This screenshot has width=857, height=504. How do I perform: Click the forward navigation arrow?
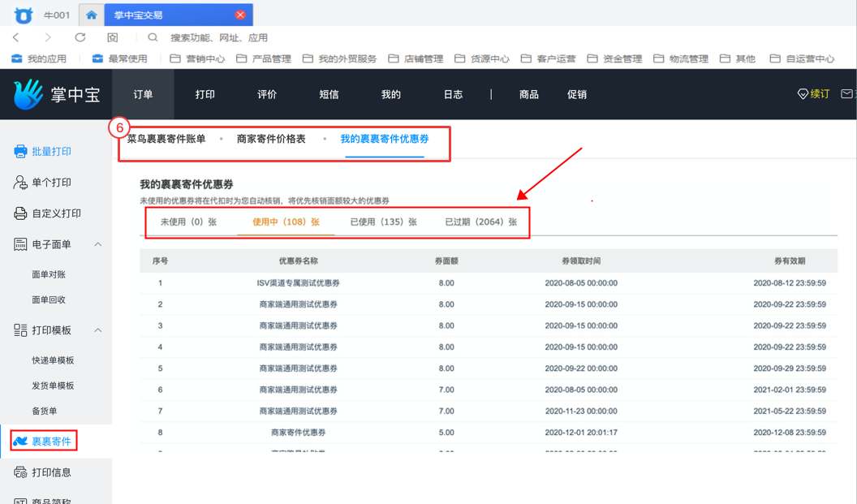click(x=48, y=37)
